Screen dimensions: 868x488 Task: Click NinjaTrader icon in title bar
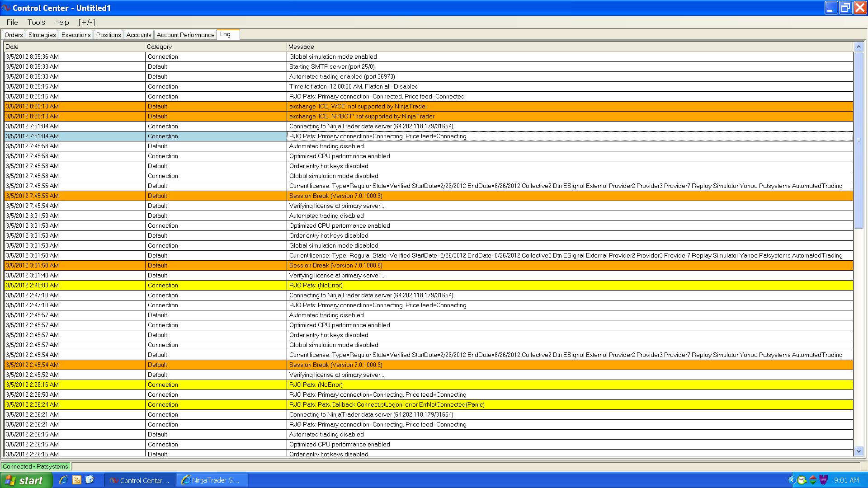(6, 8)
